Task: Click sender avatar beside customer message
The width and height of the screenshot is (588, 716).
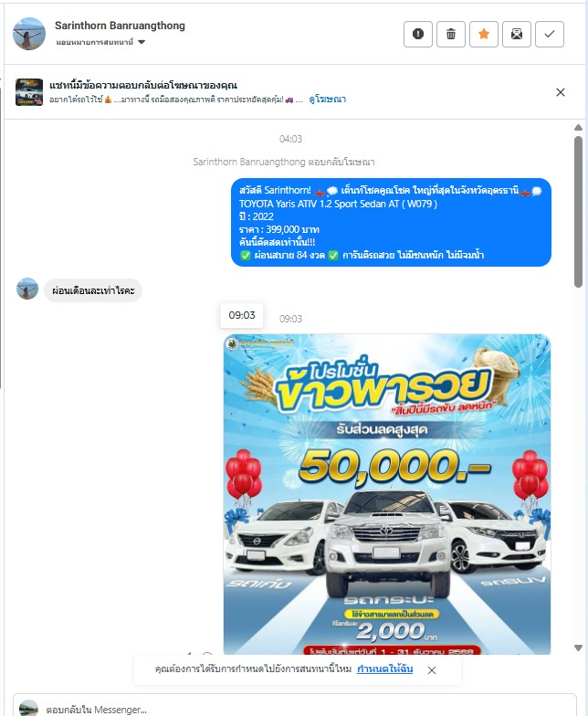Action: click(27, 289)
